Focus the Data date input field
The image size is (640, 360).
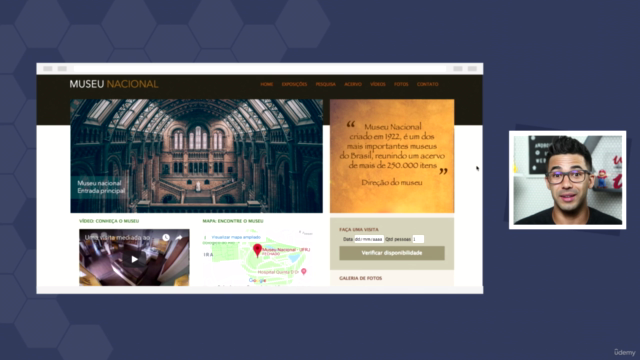(x=369, y=239)
